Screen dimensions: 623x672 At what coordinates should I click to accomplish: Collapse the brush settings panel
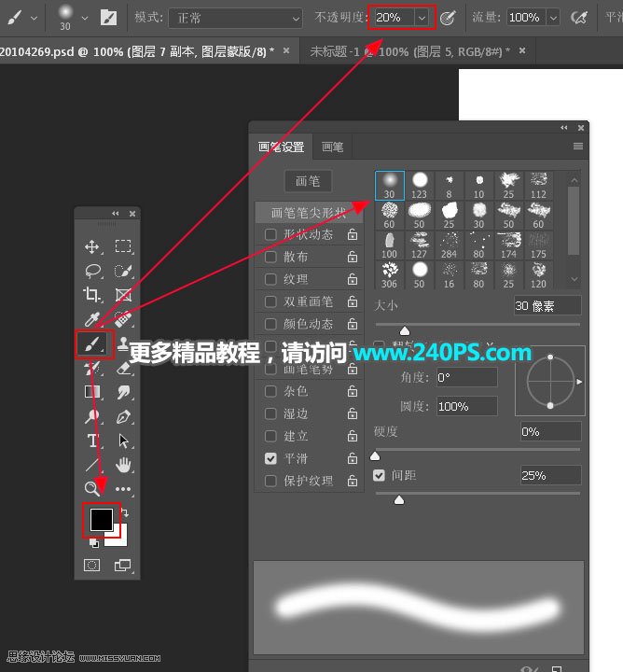coord(564,128)
